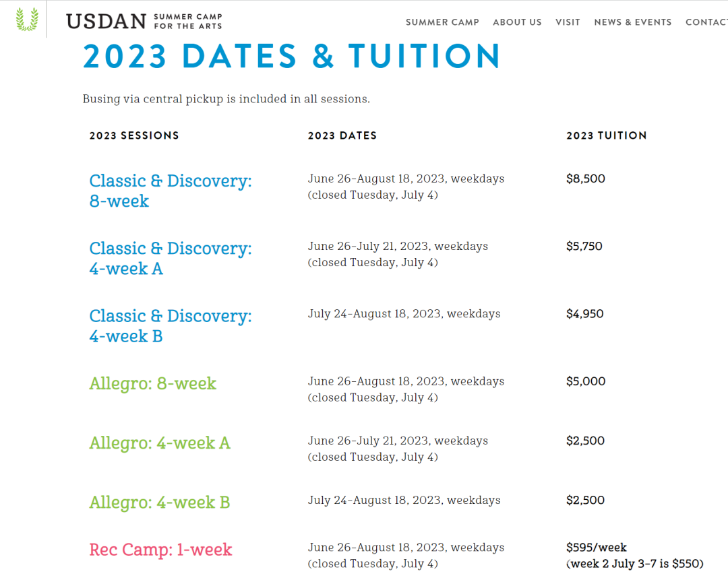Open the Summer Camp menu

[442, 22]
